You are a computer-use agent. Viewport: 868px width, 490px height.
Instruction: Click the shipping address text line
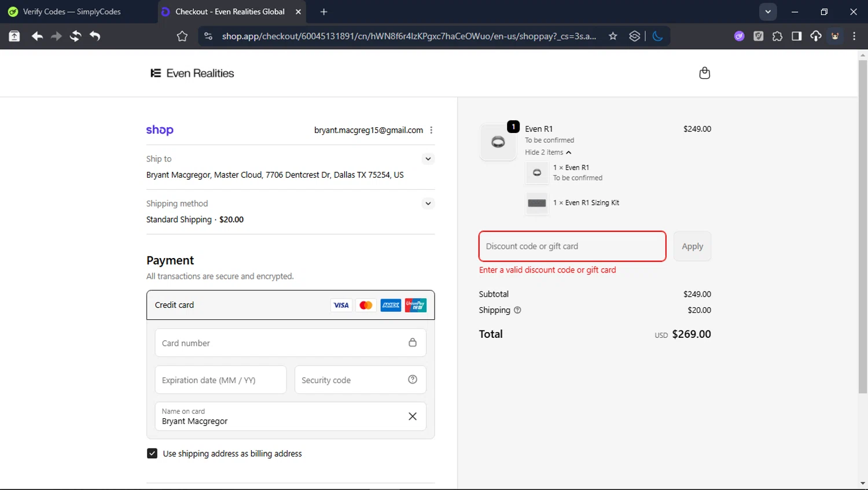(x=275, y=175)
